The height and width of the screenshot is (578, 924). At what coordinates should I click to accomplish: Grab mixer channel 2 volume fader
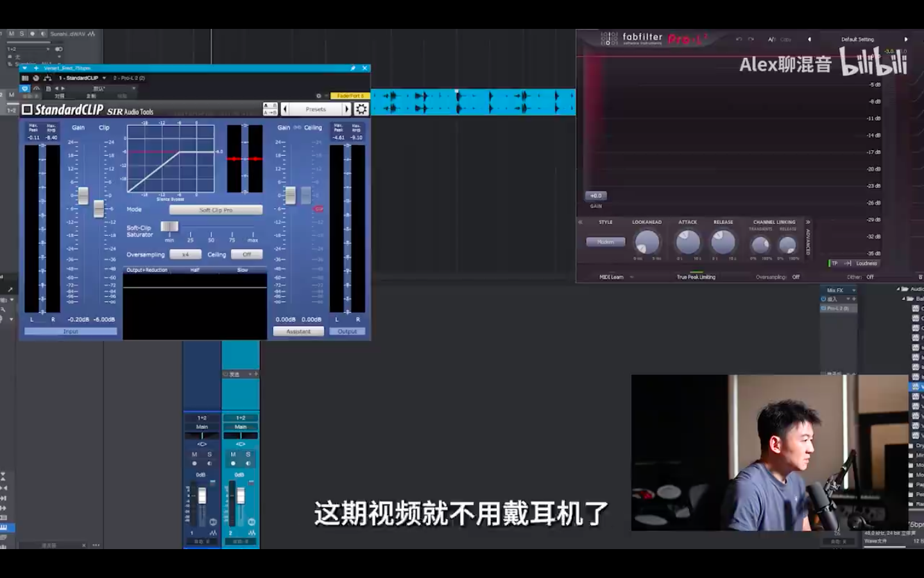click(241, 496)
